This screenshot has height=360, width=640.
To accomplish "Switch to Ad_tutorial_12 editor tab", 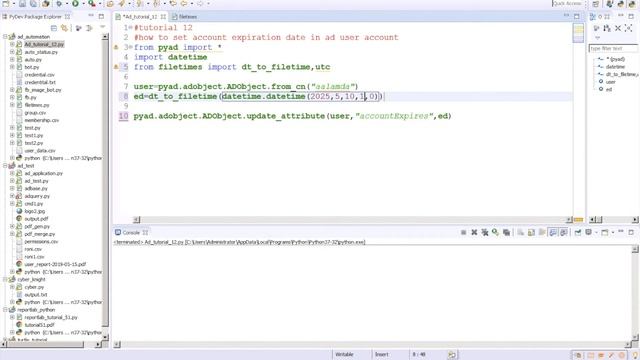I will point(140,17).
